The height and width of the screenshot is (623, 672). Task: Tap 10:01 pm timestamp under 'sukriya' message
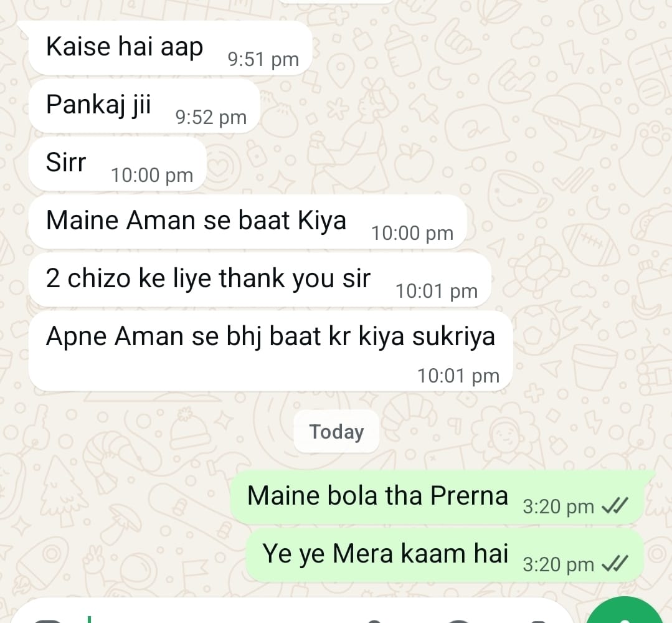[x=458, y=376]
